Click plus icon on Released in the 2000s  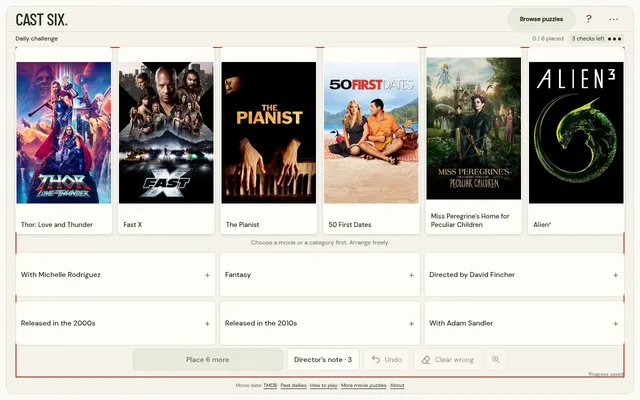coord(207,324)
